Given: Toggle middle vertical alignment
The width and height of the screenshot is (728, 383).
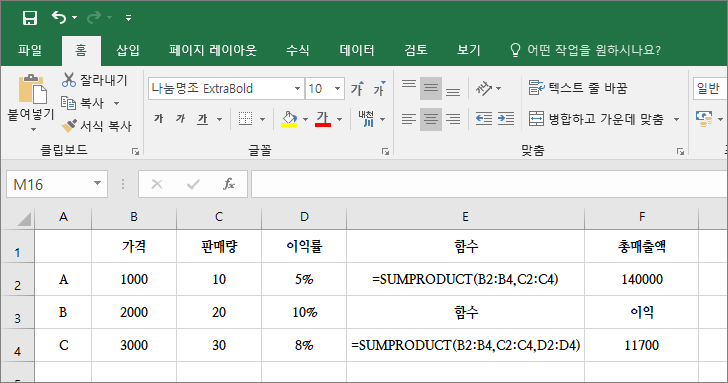Looking at the screenshot, I should pyautogui.click(x=431, y=88).
